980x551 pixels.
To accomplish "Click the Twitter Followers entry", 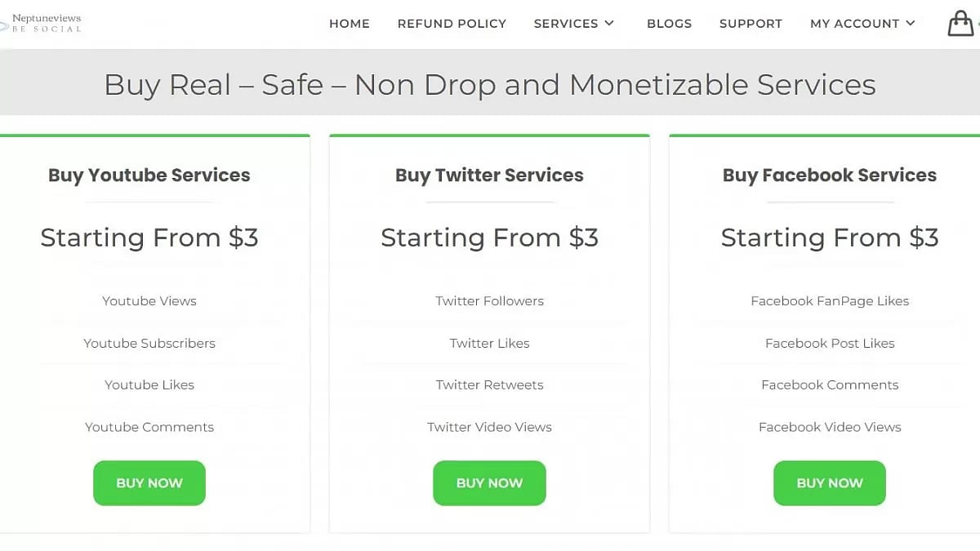I will pyautogui.click(x=489, y=301).
